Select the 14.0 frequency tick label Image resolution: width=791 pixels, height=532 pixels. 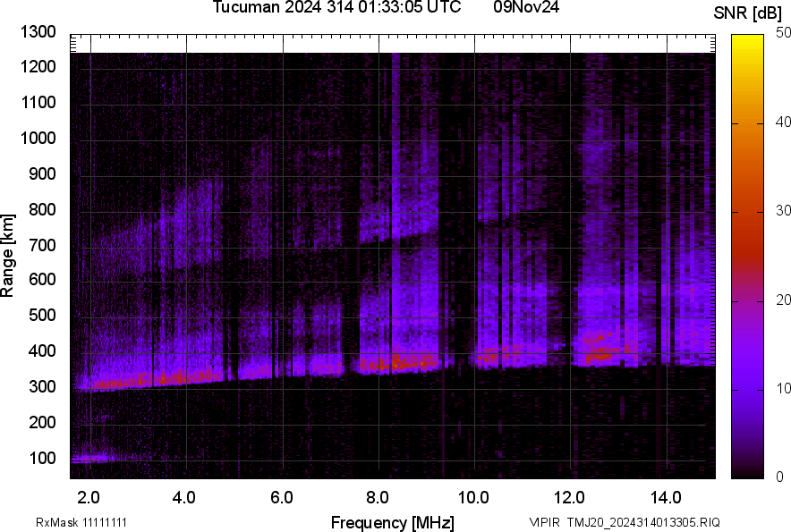click(665, 496)
